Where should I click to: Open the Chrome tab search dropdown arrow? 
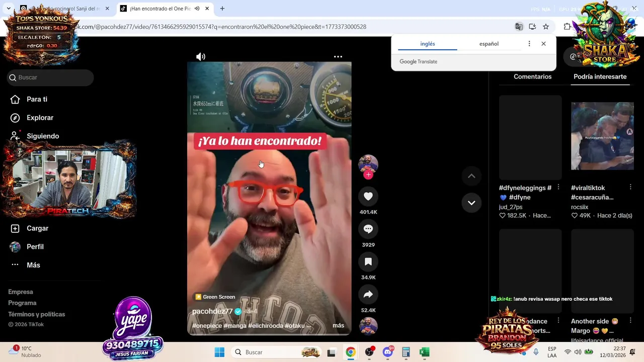pos(9,9)
